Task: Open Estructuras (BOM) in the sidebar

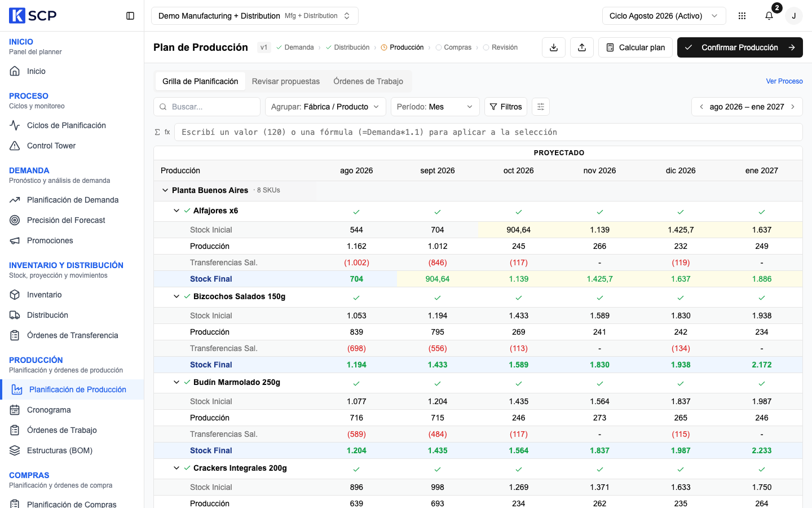Action: click(72, 450)
